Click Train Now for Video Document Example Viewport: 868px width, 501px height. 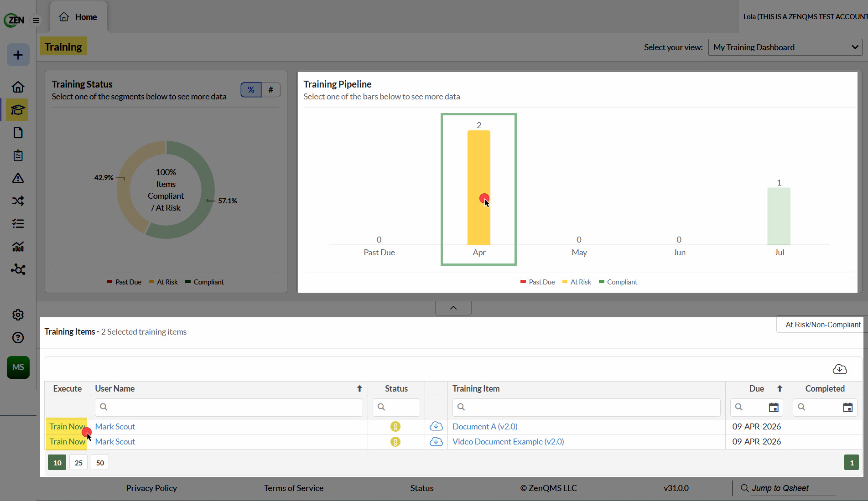click(x=67, y=442)
